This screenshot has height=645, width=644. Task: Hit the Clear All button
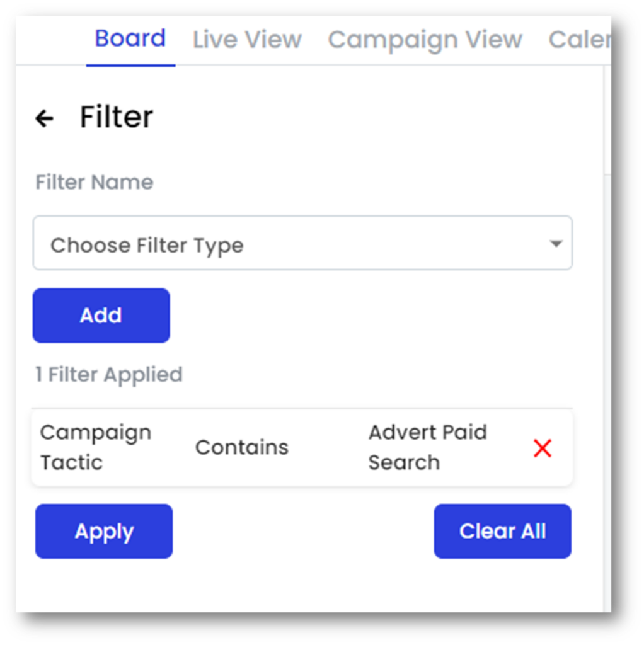(x=502, y=532)
